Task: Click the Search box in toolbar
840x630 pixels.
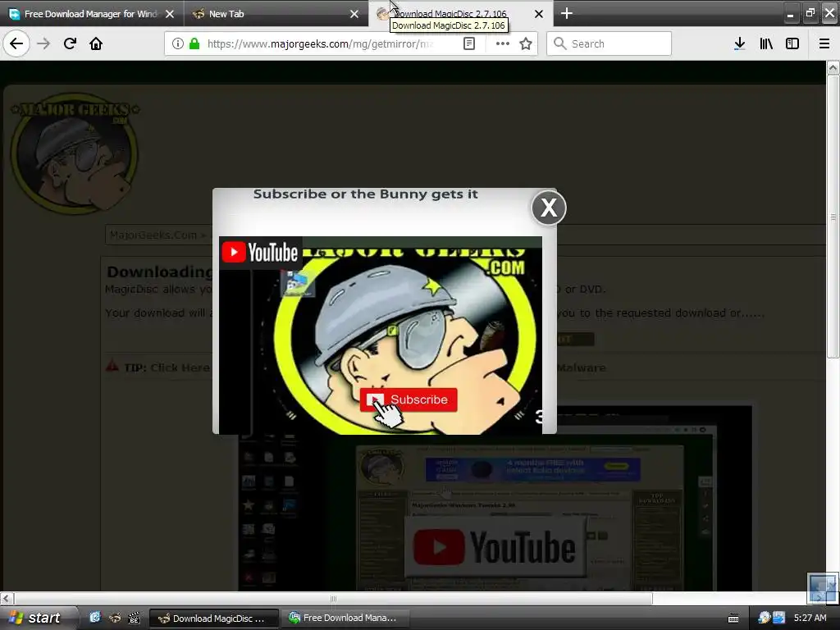Action: click(609, 43)
